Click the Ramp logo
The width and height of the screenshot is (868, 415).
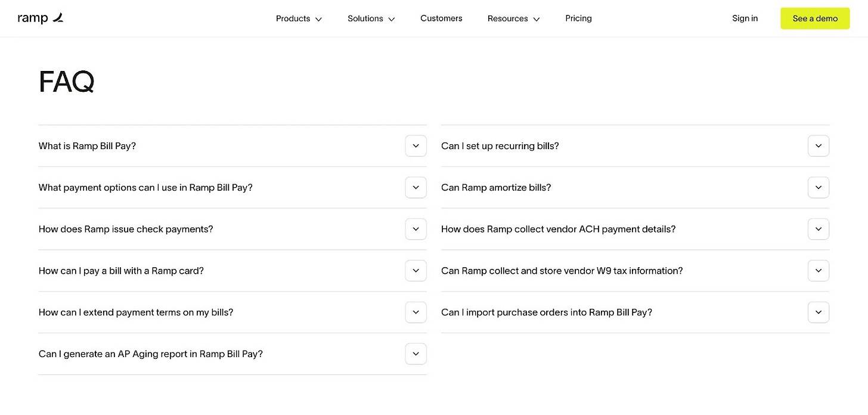pyautogui.click(x=41, y=18)
